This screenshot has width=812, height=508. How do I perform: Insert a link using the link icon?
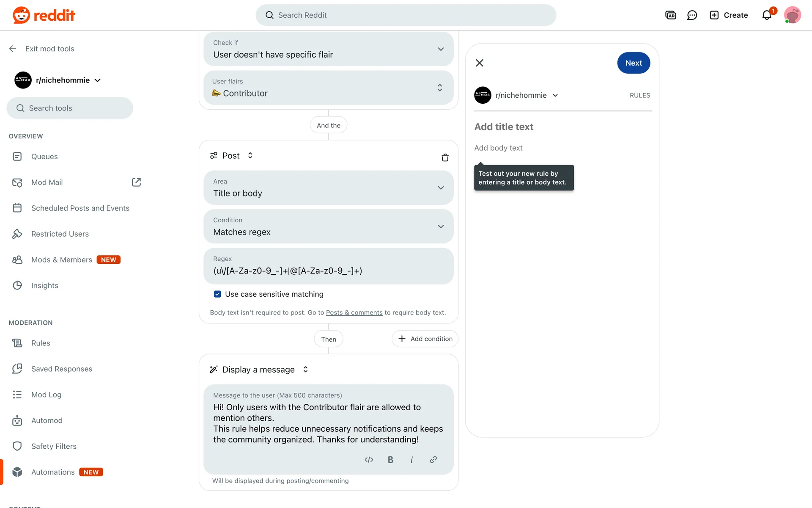tap(433, 460)
